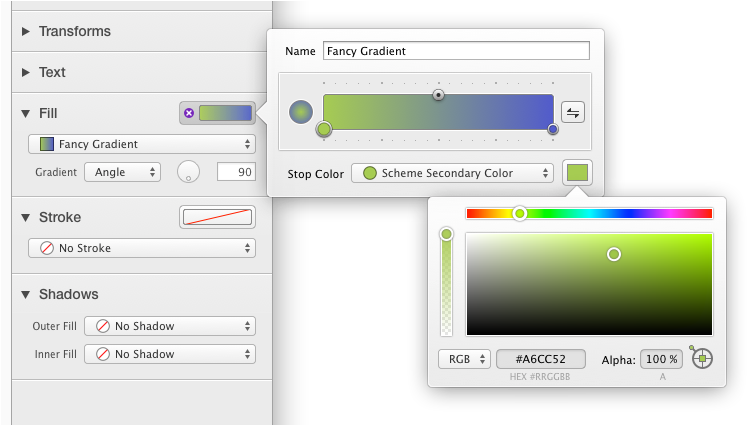This screenshot has width=747, height=425.
Task: Click the rainbow hue slider
Action: (x=589, y=213)
